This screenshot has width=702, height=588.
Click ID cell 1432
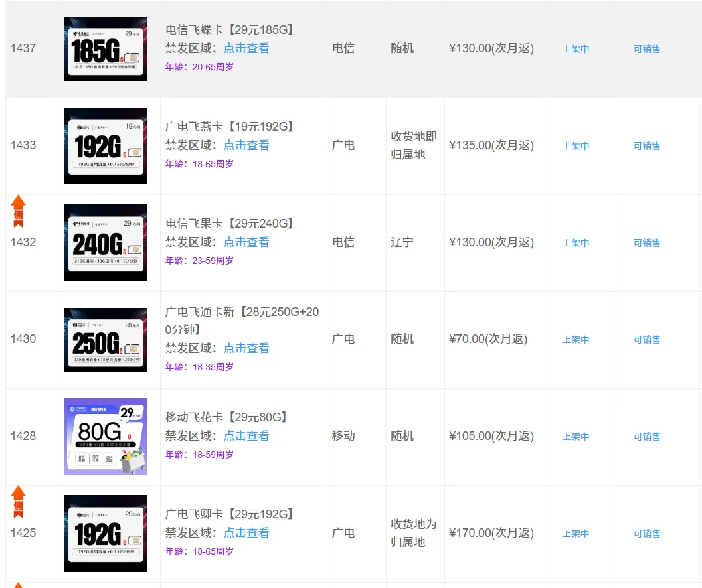[23, 242]
